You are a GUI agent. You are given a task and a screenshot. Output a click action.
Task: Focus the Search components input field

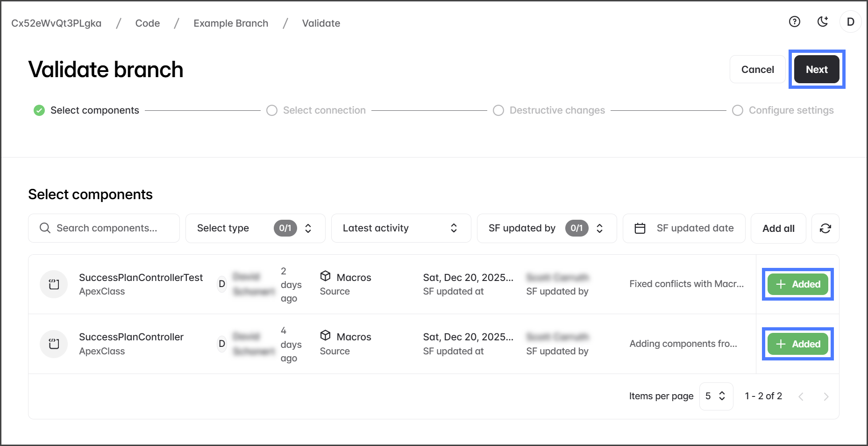tap(107, 228)
